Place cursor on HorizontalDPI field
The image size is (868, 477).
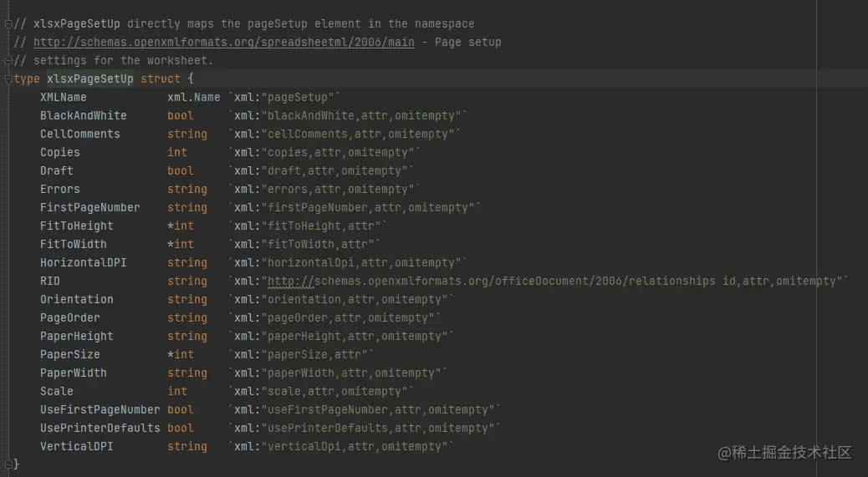[84, 262]
